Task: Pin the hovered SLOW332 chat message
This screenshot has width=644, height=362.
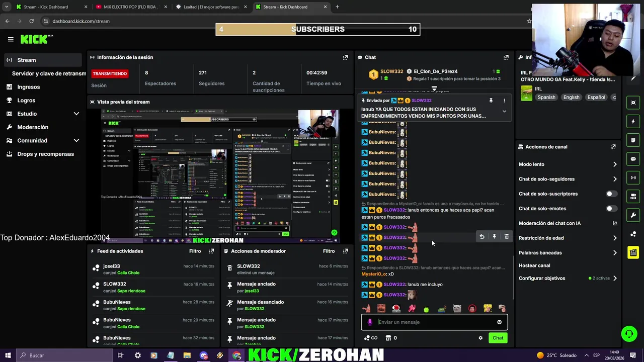Action: pos(494,236)
